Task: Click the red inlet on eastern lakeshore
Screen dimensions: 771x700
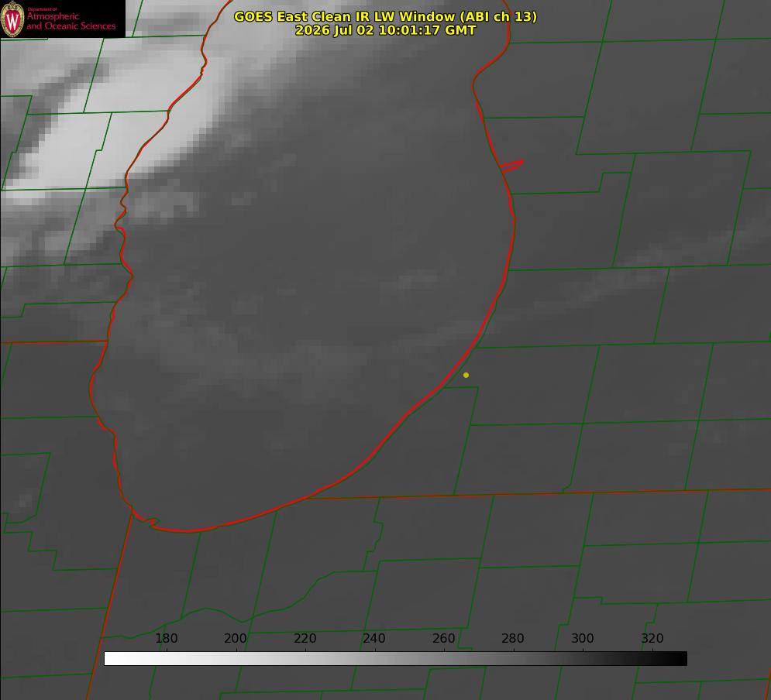Action: coord(512,166)
